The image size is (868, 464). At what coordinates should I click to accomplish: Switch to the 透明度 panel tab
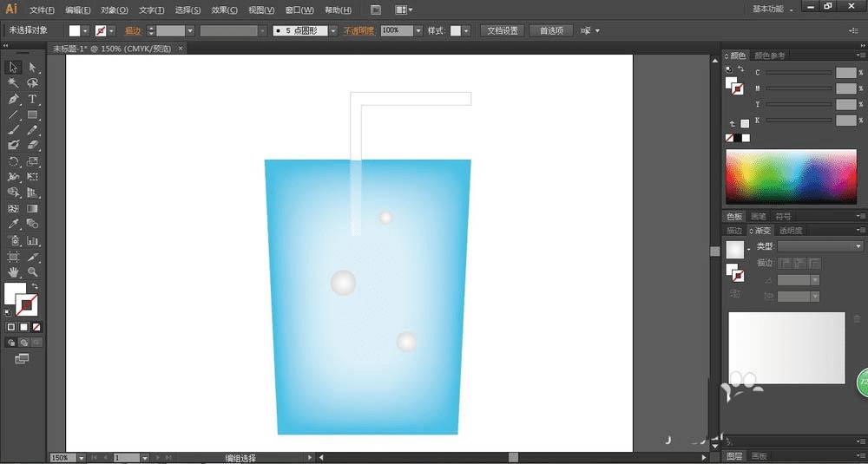(791, 231)
